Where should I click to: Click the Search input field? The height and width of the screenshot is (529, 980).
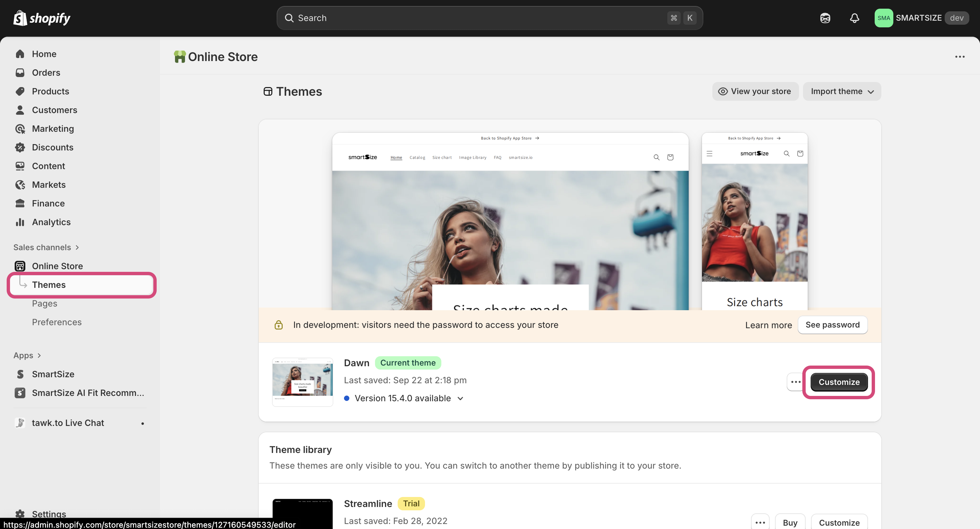tap(479, 18)
